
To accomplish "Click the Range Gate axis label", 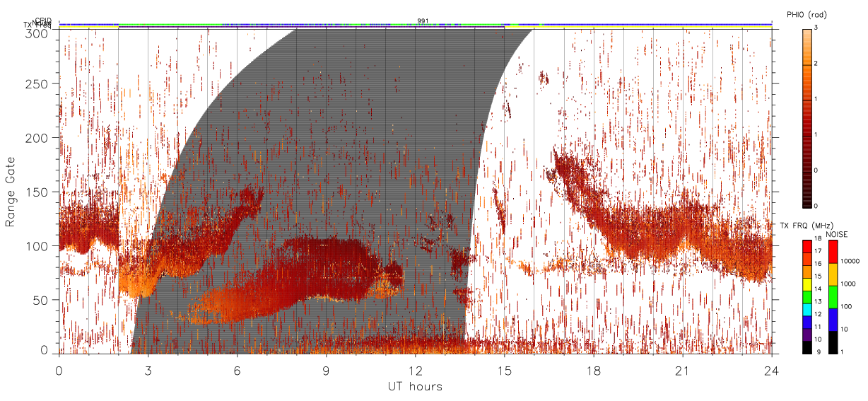I will [x=11, y=191].
